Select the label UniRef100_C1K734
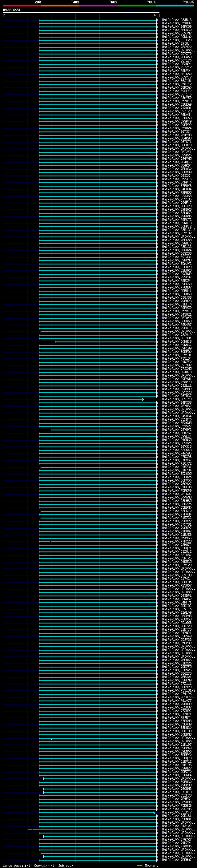Viewport: 197px width, 868px height. point(177,470)
